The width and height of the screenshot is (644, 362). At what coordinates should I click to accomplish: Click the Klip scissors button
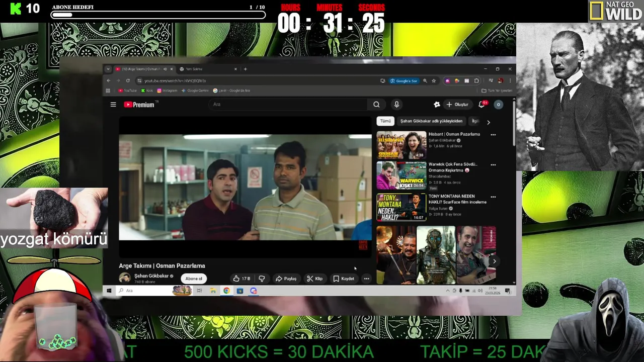315,279
